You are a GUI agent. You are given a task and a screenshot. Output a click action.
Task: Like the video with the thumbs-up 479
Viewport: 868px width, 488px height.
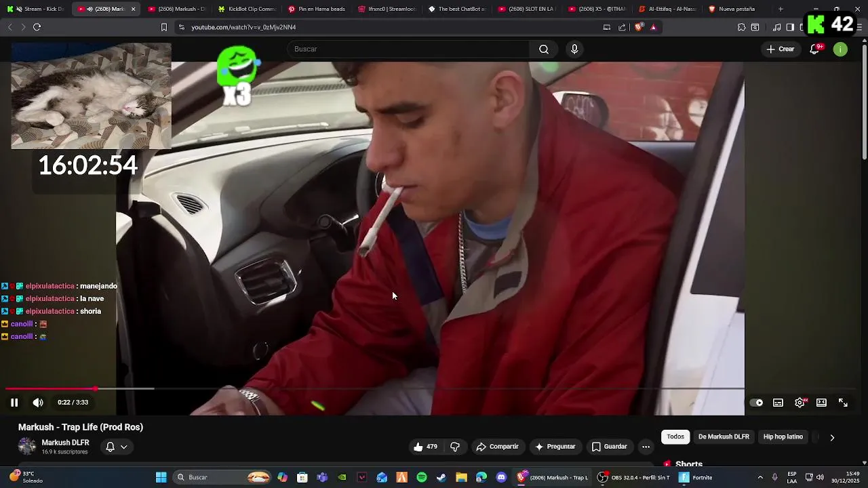click(425, 447)
